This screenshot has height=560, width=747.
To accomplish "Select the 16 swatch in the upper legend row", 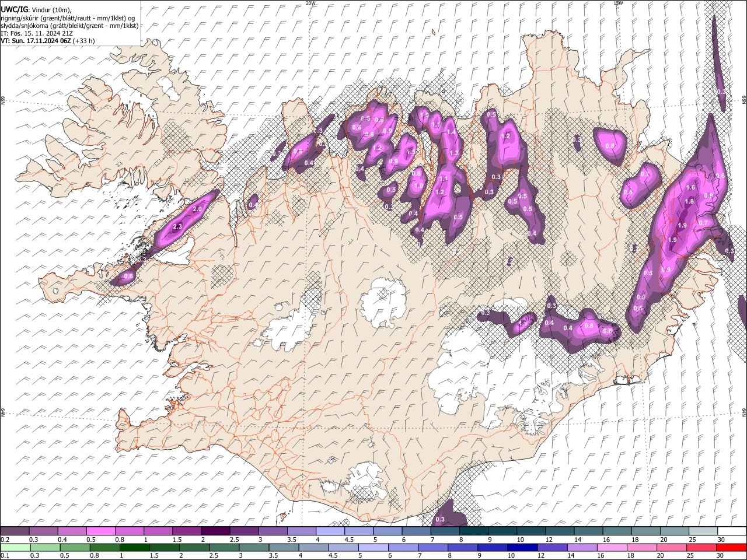I will click(x=617, y=531).
